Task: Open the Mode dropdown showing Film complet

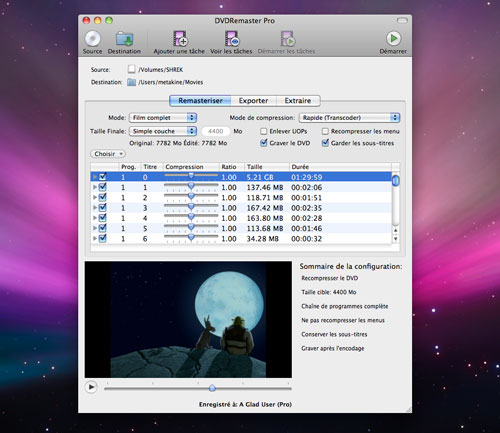Action: coord(163,118)
